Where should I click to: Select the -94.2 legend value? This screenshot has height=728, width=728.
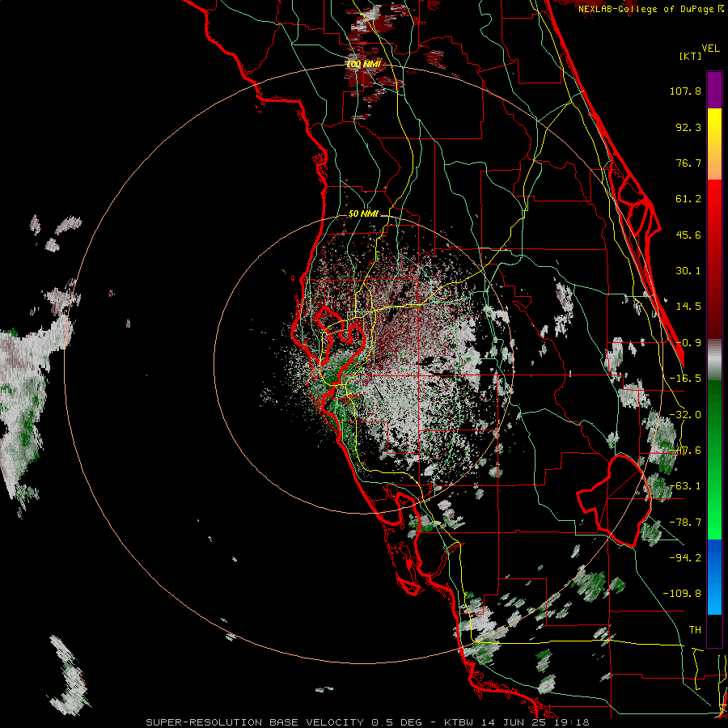click(x=685, y=557)
